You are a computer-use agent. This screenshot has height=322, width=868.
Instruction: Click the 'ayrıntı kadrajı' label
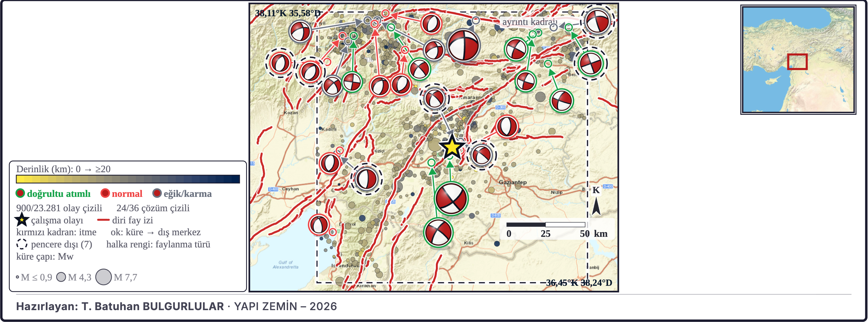tap(530, 22)
